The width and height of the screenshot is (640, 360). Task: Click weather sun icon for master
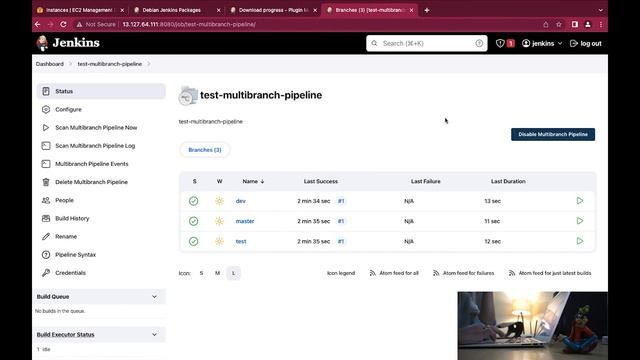click(219, 221)
